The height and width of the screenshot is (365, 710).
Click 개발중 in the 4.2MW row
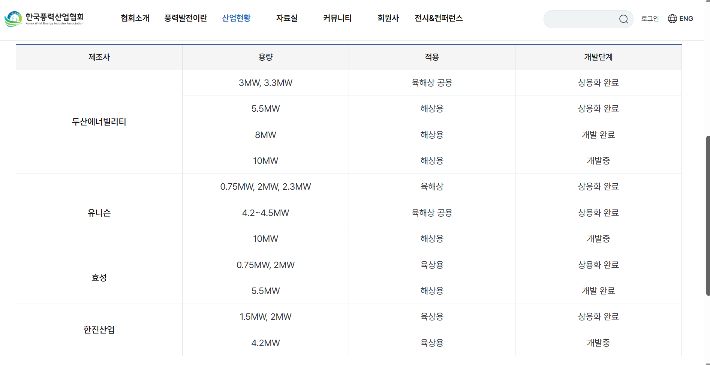pos(598,343)
